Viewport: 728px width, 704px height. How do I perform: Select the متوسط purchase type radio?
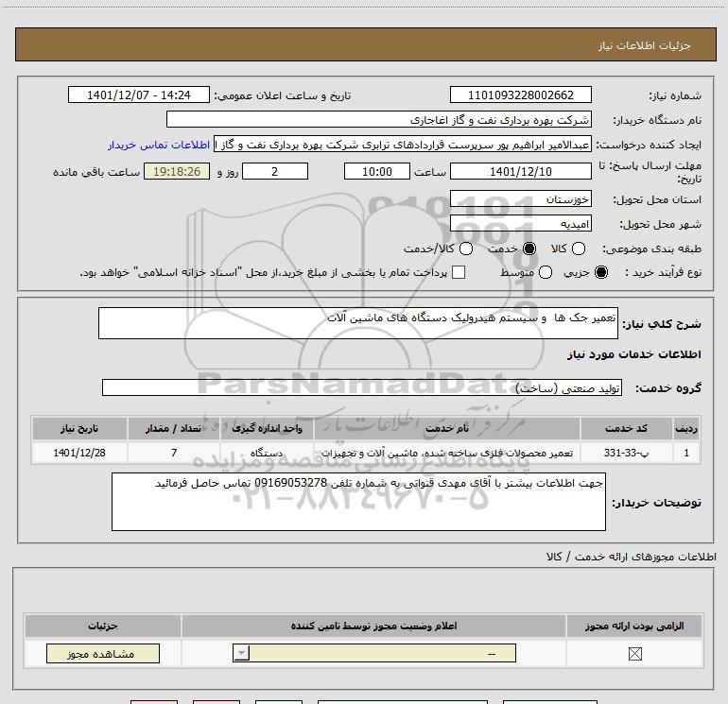tap(546, 272)
